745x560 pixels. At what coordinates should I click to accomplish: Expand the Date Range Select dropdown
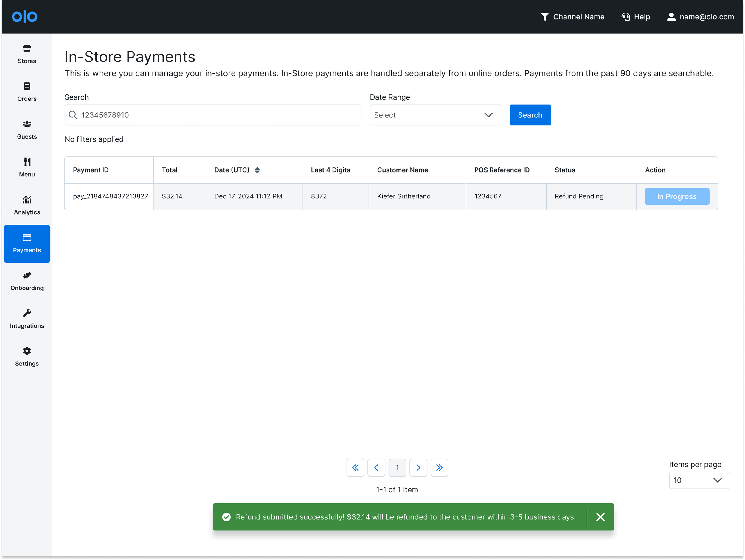435,115
